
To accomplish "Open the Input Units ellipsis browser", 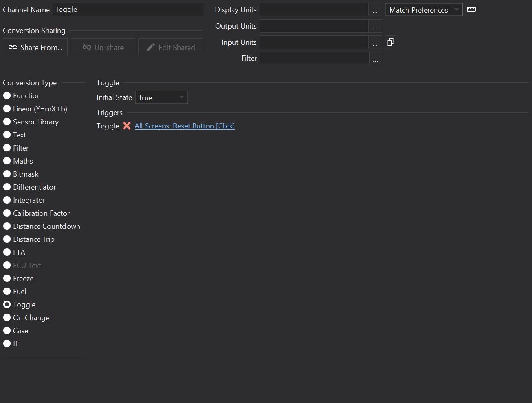I will point(375,42).
